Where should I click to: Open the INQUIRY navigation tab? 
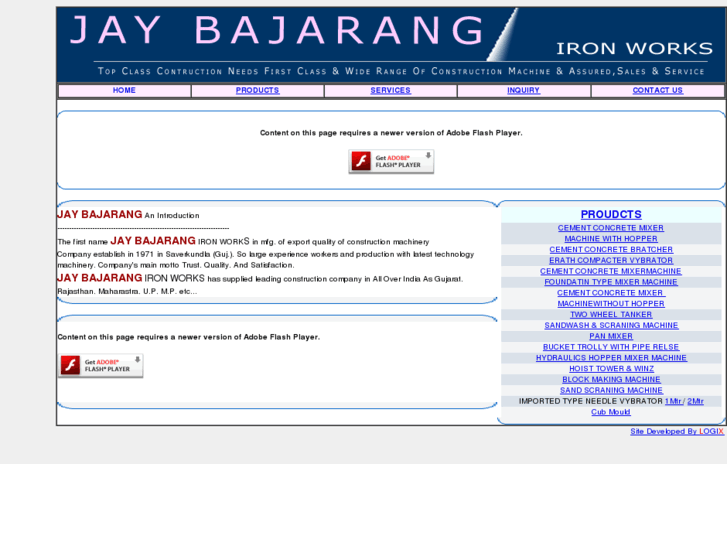(523, 90)
